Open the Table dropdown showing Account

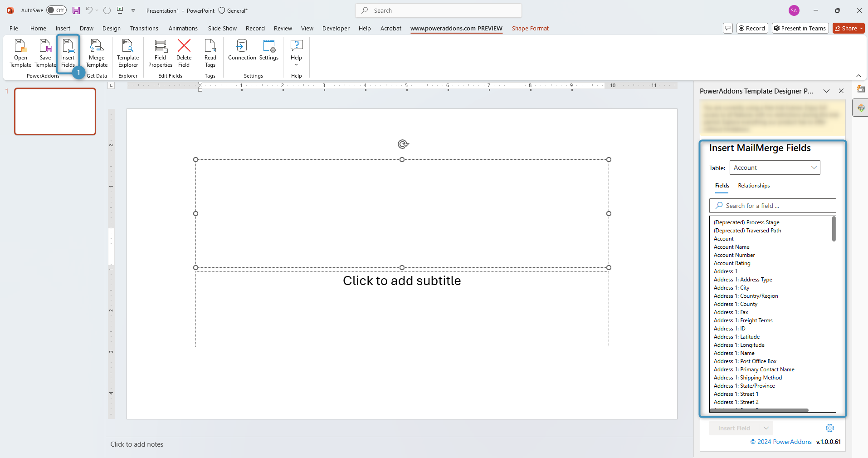tap(775, 167)
